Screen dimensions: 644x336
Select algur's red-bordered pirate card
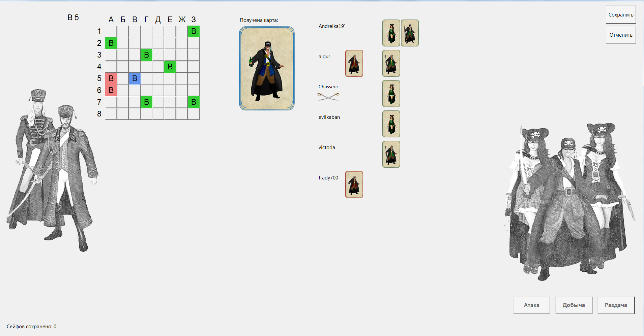coord(354,63)
